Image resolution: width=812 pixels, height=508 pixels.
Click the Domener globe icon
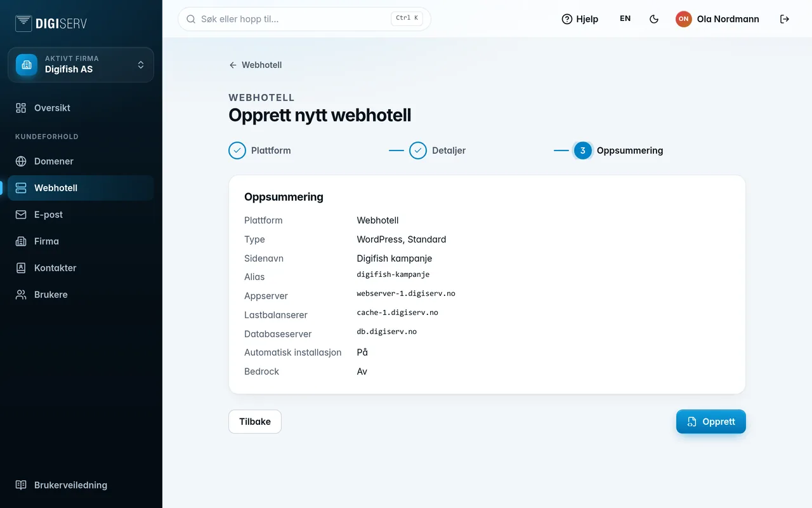pos(21,161)
